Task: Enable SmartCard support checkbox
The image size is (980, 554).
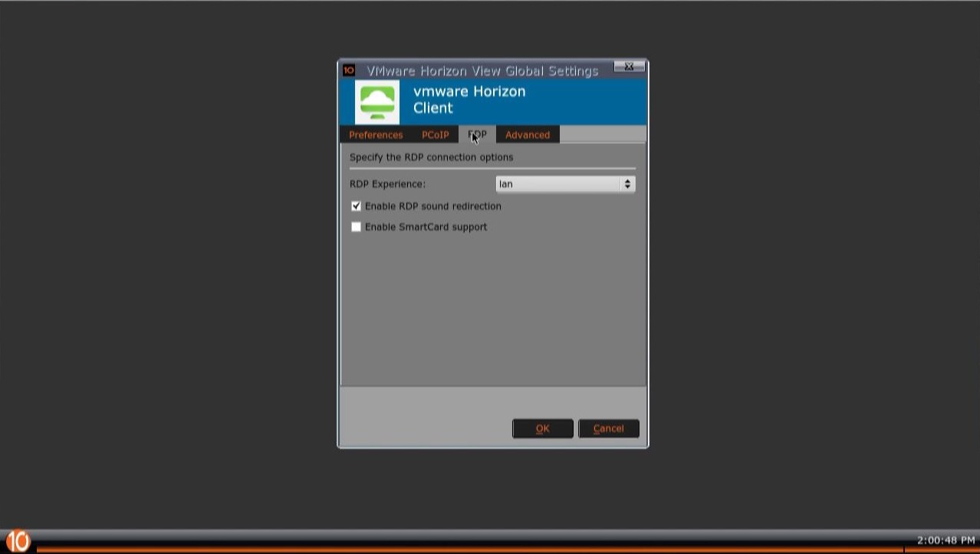Action: click(x=356, y=227)
